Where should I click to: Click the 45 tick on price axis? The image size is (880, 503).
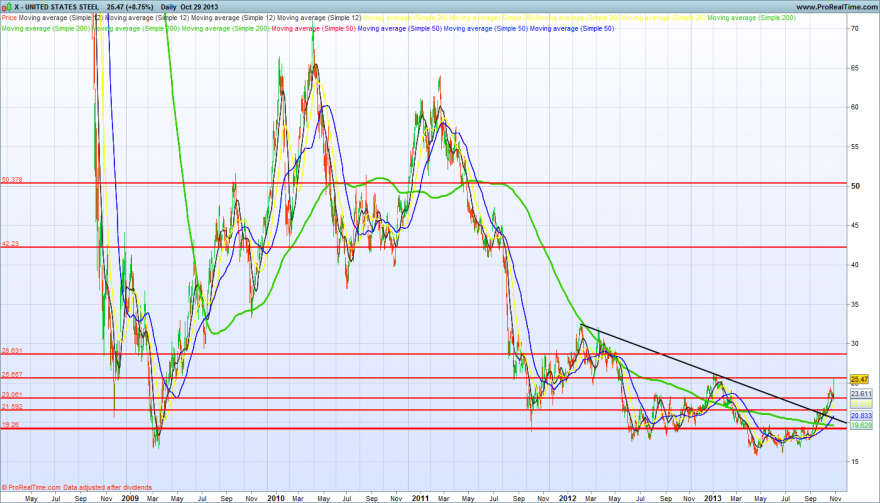pyautogui.click(x=855, y=225)
